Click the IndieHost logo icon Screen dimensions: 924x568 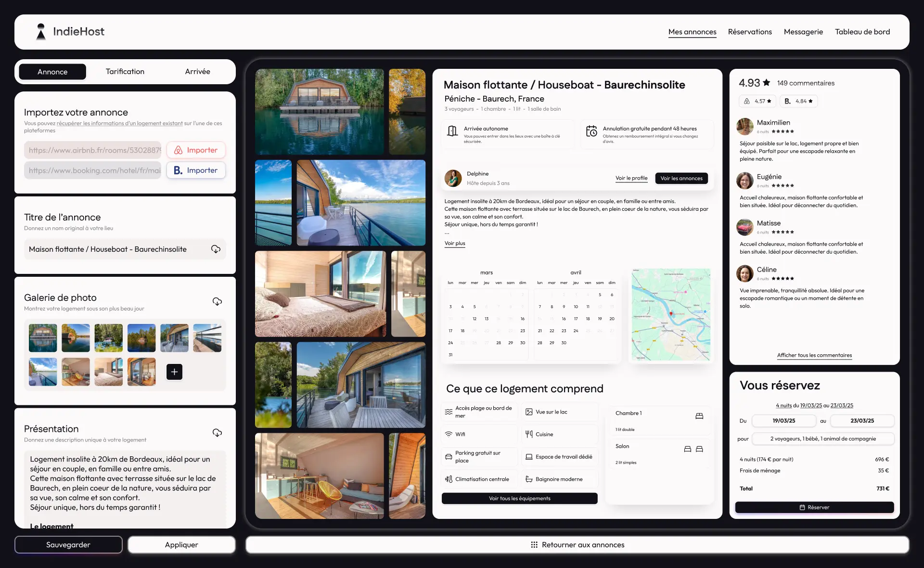[41, 32]
